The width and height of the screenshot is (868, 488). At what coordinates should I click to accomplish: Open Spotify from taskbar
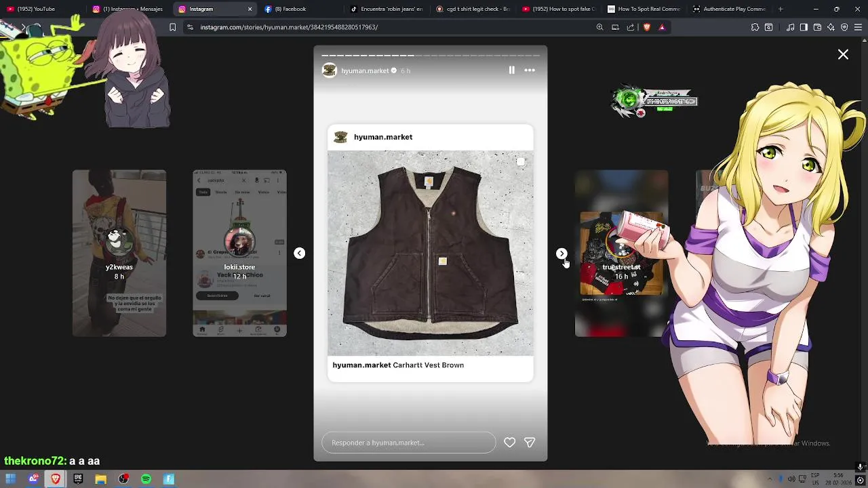pyautogui.click(x=146, y=479)
